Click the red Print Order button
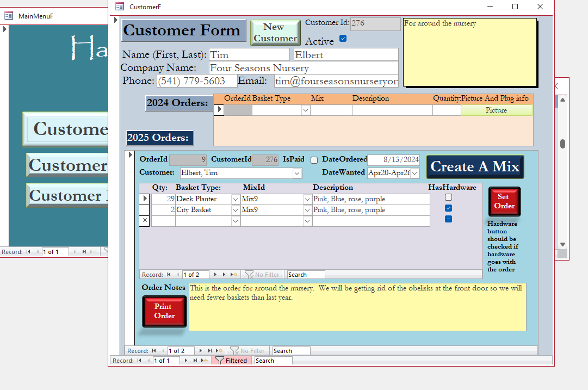The width and height of the screenshot is (588, 390). (x=164, y=310)
